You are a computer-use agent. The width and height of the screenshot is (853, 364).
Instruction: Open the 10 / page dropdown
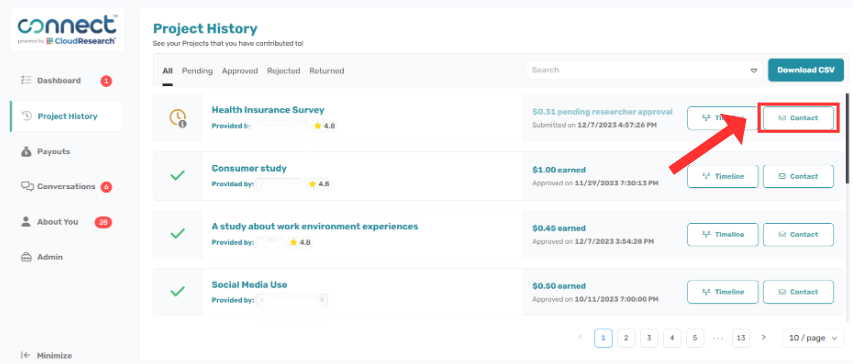coord(813,338)
